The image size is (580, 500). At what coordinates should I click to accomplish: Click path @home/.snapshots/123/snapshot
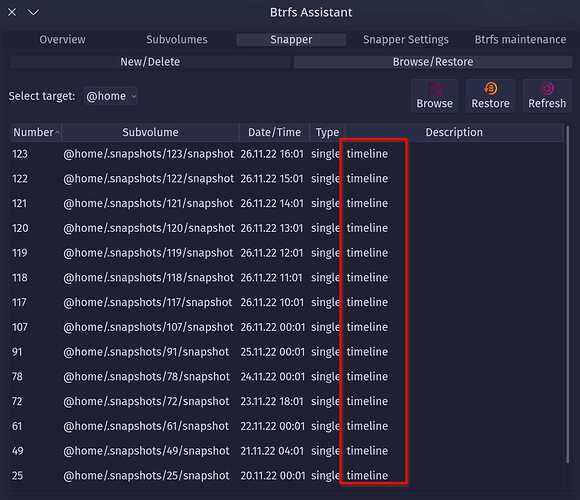(148, 154)
